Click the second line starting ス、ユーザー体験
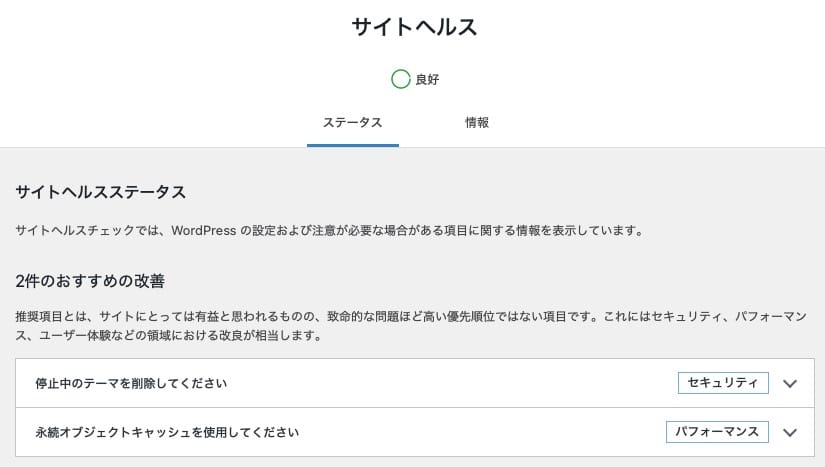825x467 pixels. coord(168,336)
